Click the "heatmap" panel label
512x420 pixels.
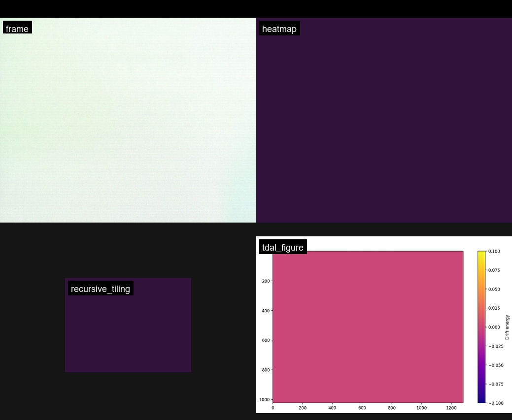(279, 29)
